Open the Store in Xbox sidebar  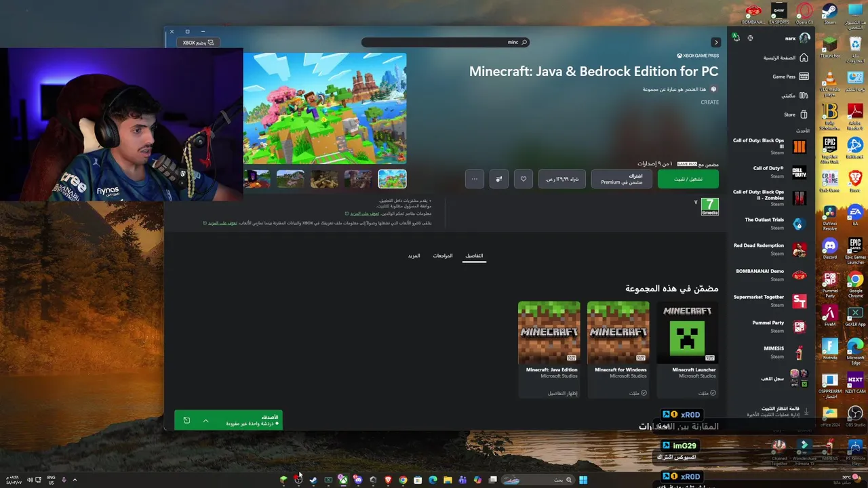[x=795, y=115]
